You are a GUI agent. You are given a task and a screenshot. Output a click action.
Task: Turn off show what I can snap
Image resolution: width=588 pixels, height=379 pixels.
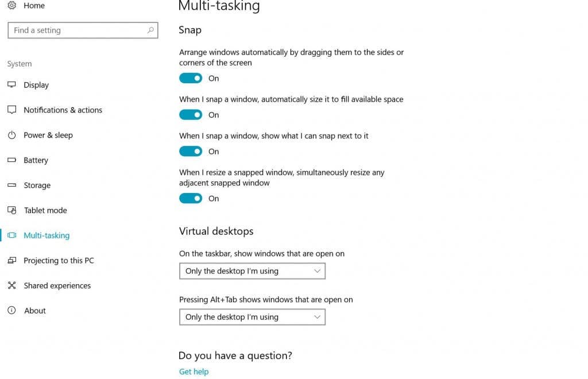pos(191,152)
